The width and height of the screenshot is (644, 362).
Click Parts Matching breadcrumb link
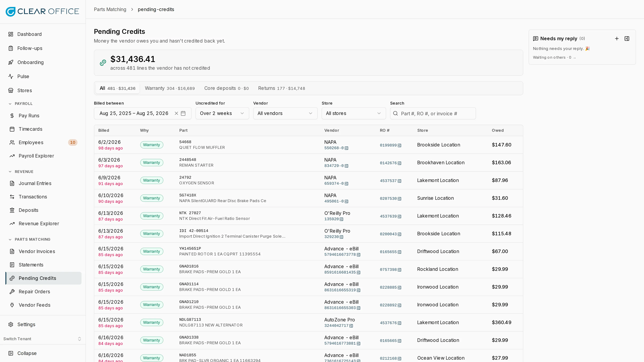[x=110, y=10]
